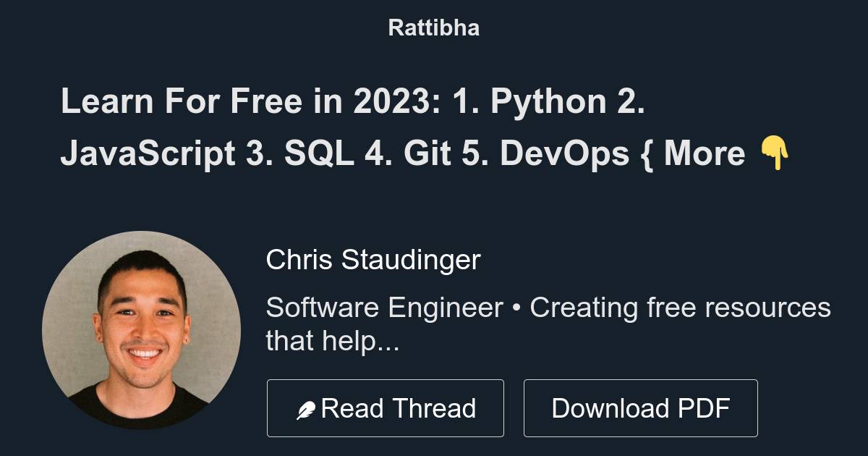The height and width of the screenshot is (456, 868).
Task: Click the Read Thread button
Action: click(x=386, y=408)
